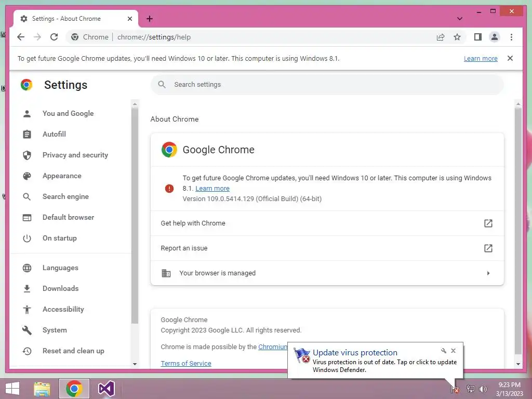Open Autofill settings

(x=54, y=135)
